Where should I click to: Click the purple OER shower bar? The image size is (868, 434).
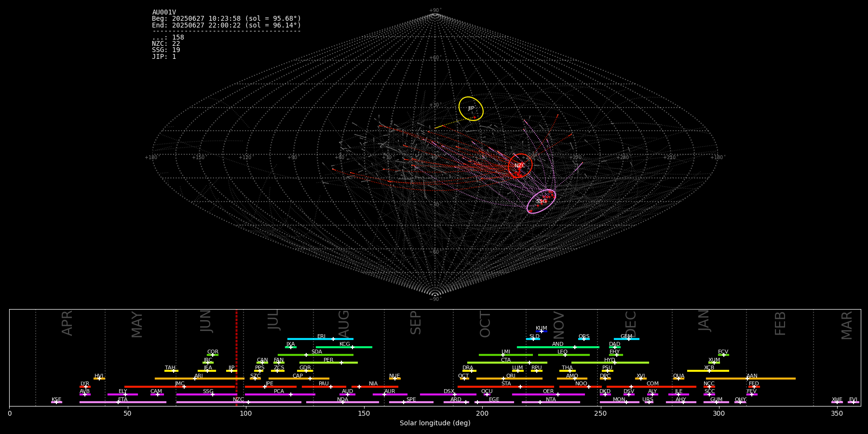548,394
